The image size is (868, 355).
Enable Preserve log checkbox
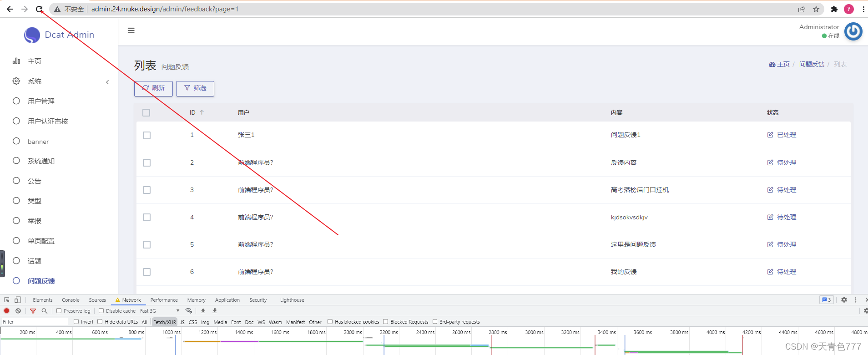[x=59, y=311]
